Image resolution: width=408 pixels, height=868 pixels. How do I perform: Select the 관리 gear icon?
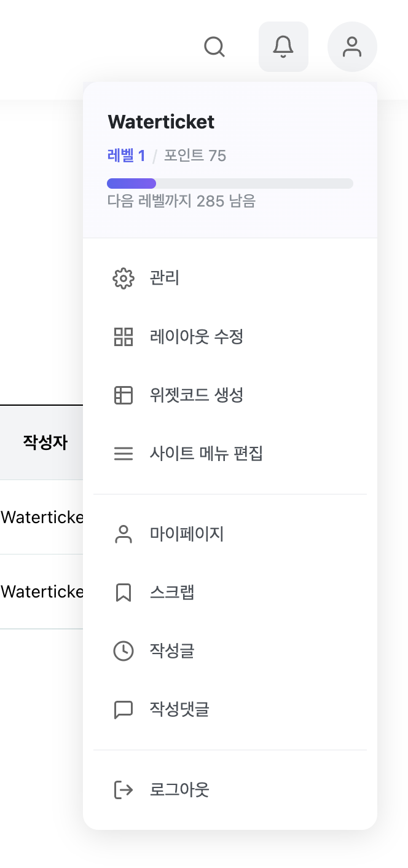pos(124,278)
